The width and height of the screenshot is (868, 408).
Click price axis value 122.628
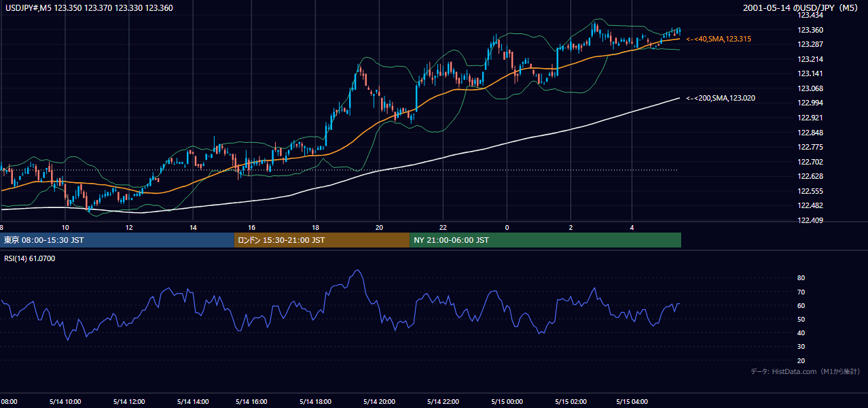810,176
